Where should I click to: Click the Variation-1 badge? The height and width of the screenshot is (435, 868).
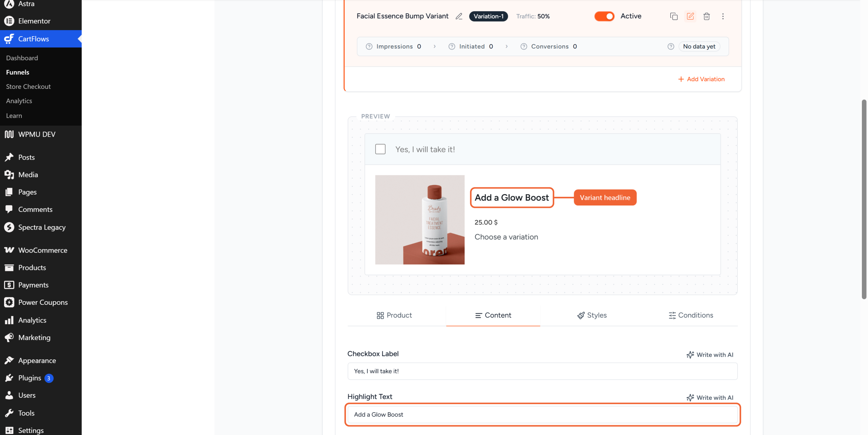[488, 16]
